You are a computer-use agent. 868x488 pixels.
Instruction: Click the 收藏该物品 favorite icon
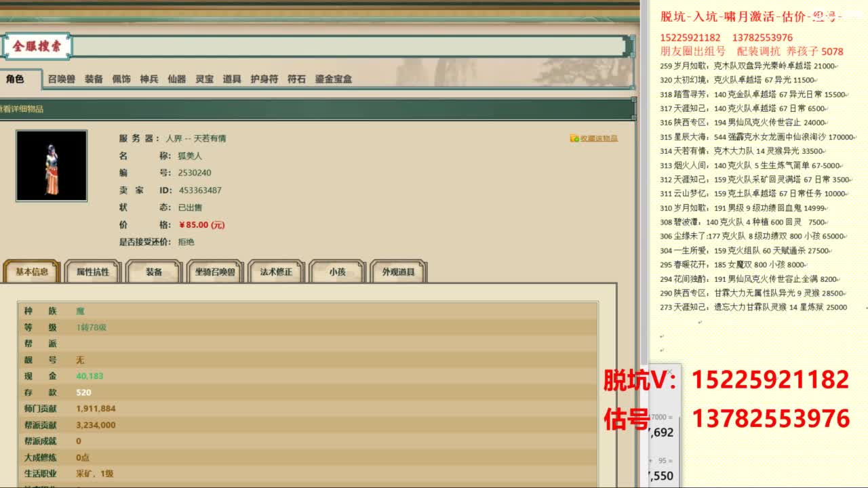574,138
